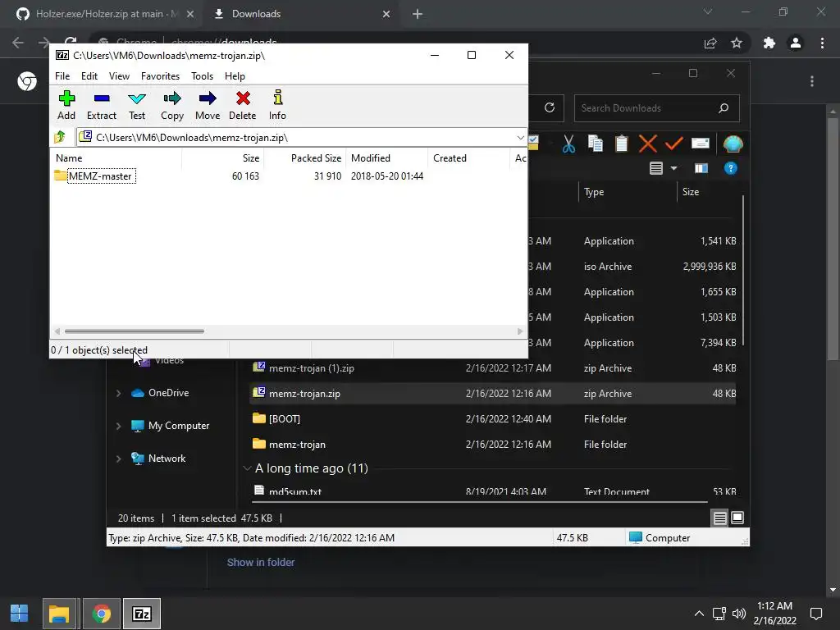Click the rename icon in Explorer toolbar

click(701, 144)
